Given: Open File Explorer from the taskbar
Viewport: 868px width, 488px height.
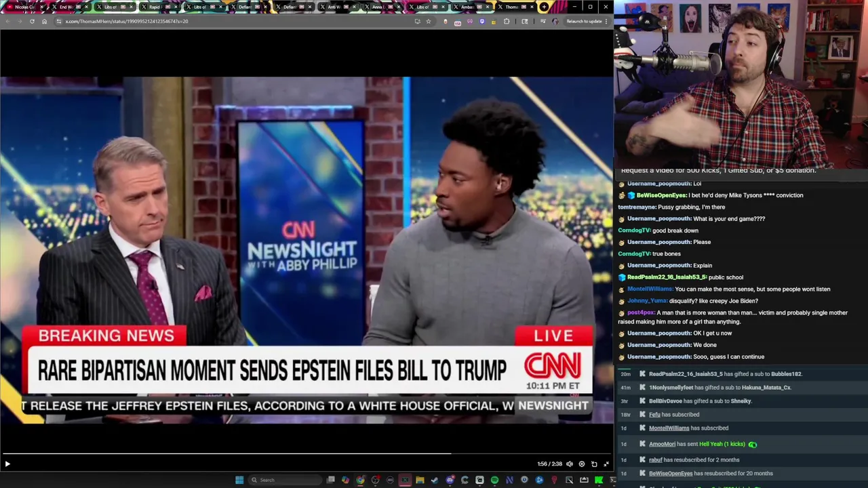Looking at the screenshot, I should (420, 480).
